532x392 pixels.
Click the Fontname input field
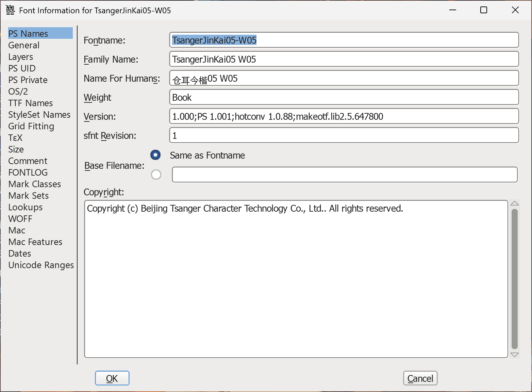tap(344, 40)
